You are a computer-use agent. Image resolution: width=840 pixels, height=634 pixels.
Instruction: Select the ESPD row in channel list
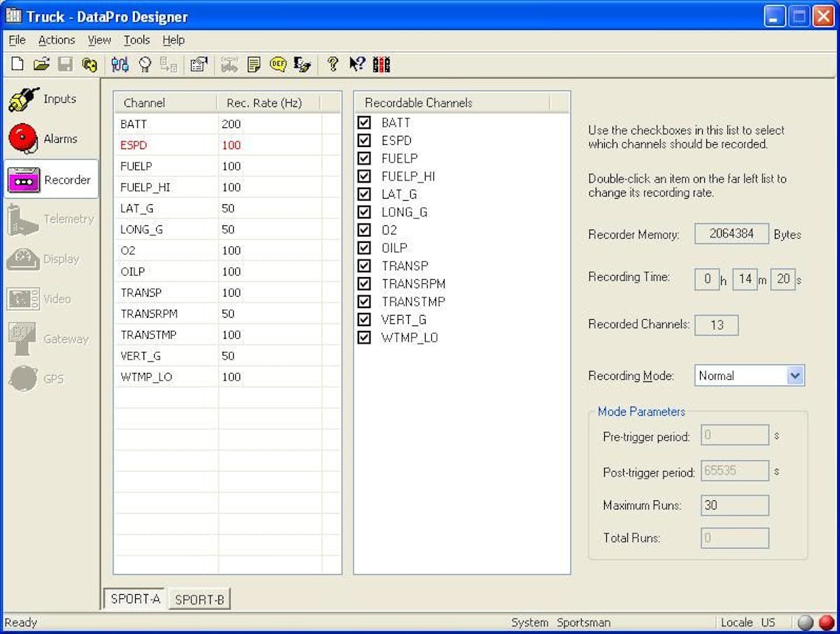point(134,146)
